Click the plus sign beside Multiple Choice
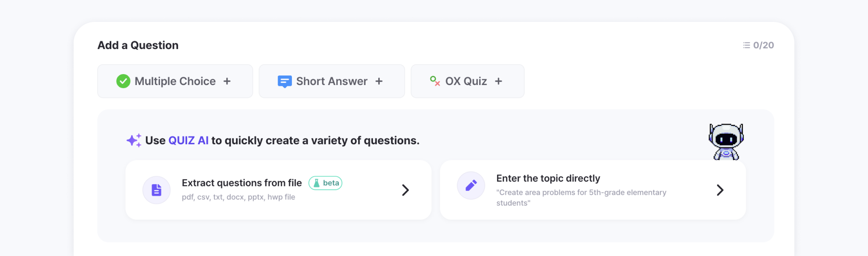 [x=227, y=81]
